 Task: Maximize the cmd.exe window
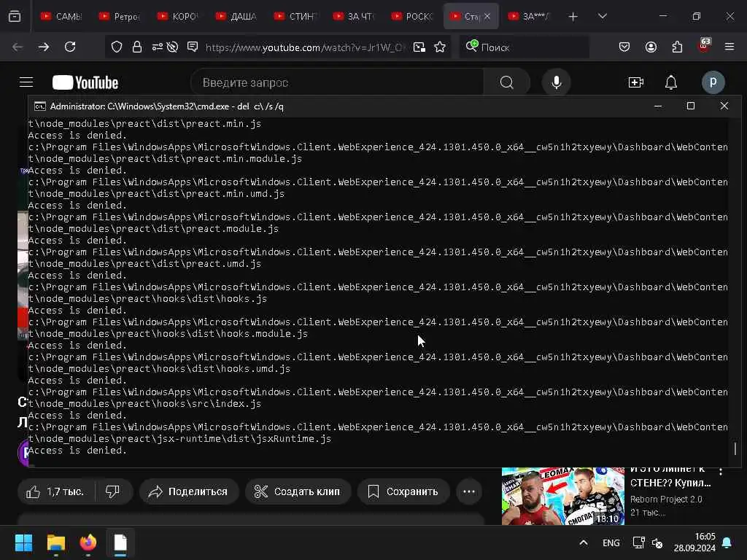click(691, 106)
